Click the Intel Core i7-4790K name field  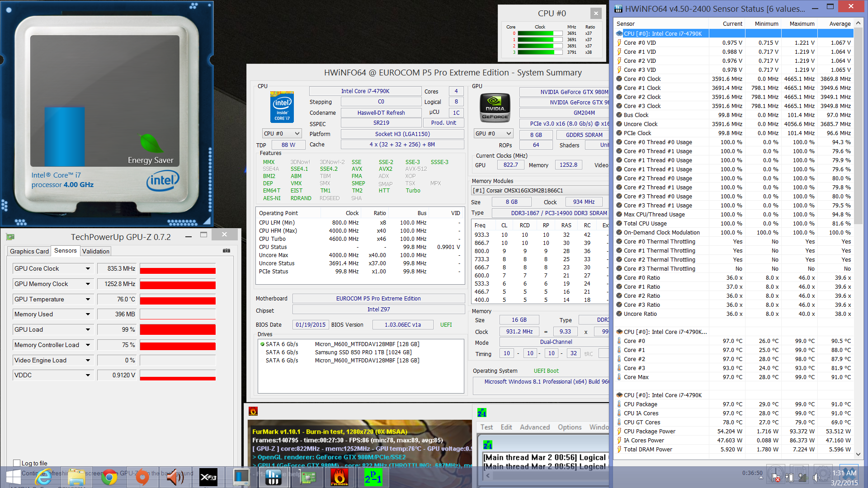point(365,91)
